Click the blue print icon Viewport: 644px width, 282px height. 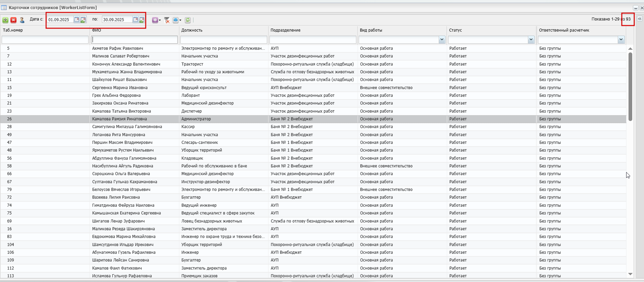175,20
